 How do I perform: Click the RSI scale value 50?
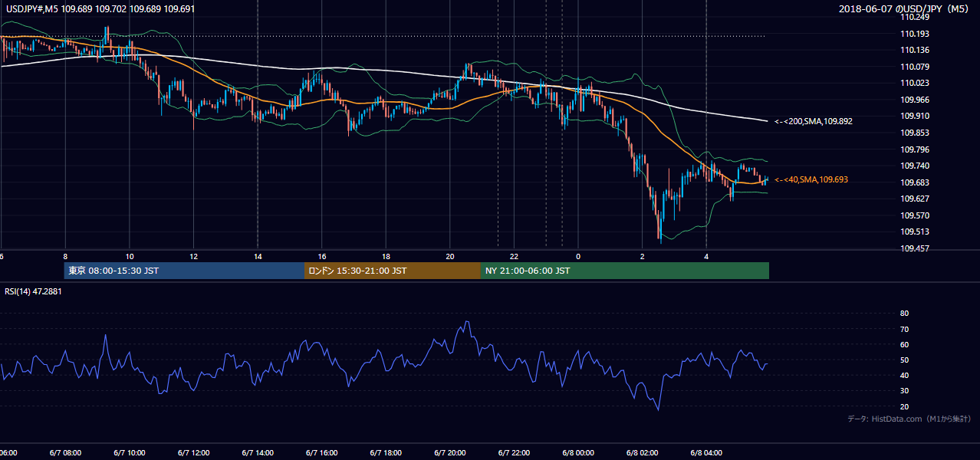(x=905, y=360)
